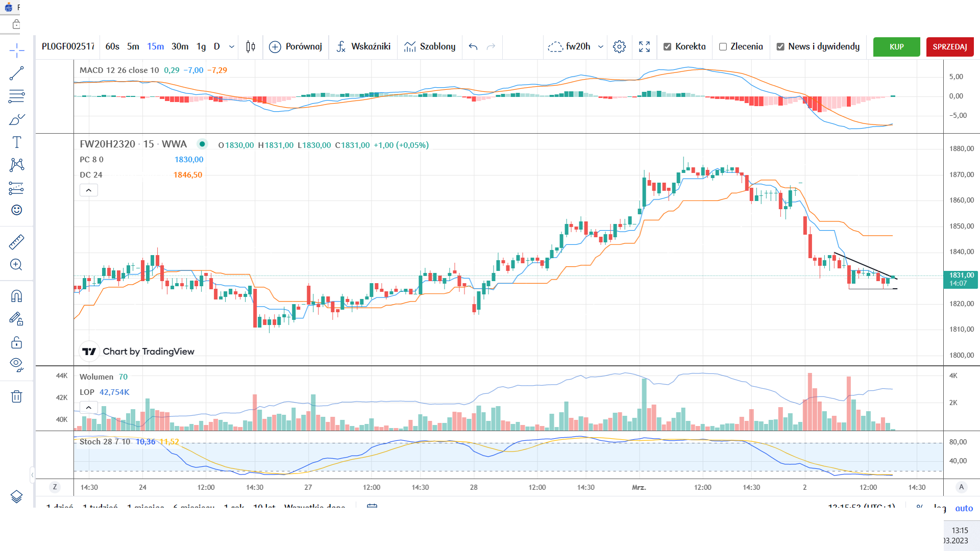Toggle the auto price scale option
Viewport: 980px width, 551px height.
click(964, 508)
